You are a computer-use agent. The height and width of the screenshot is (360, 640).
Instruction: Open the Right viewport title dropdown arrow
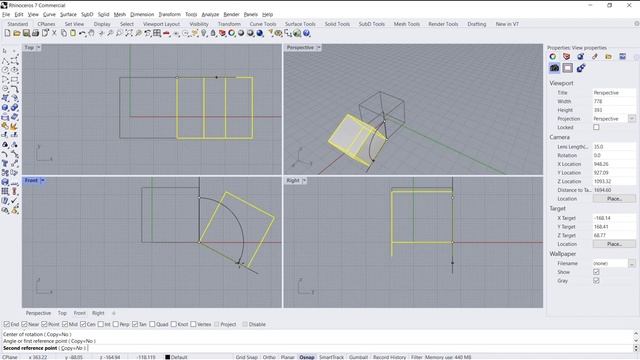click(304, 180)
